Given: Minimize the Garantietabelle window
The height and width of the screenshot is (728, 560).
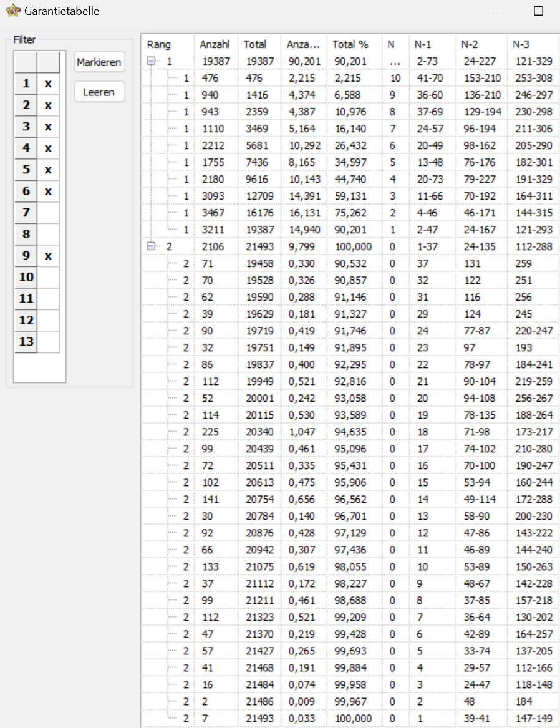Looking at the screenshot, I should [496, 11].
